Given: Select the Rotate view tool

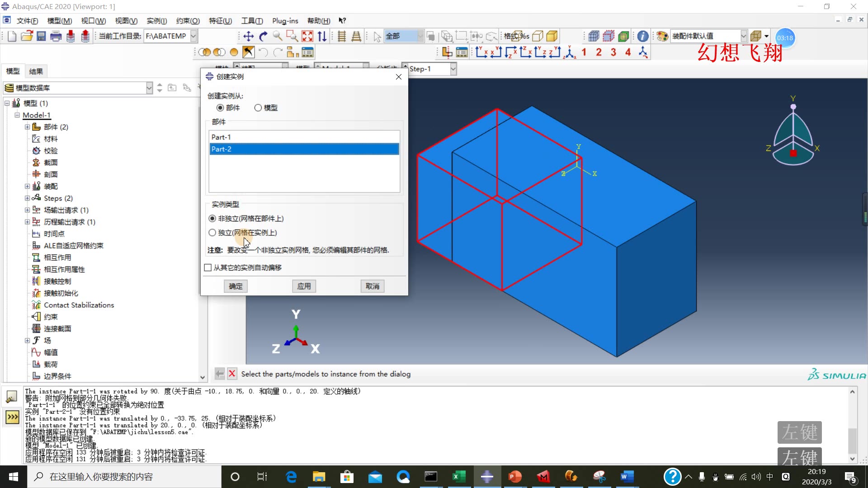Looking at the screenshot, I should [263, 36].
